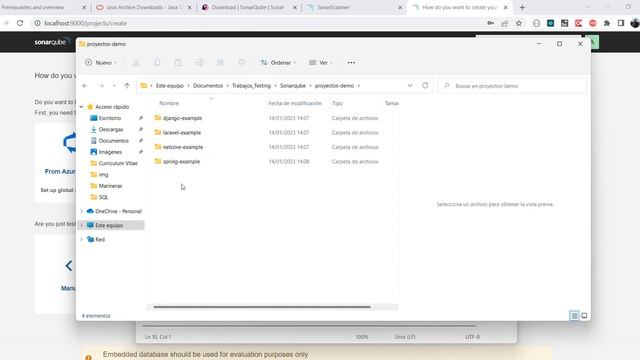Open recent locations dropdown arrow
640x360 pixels.
point(114,86)
